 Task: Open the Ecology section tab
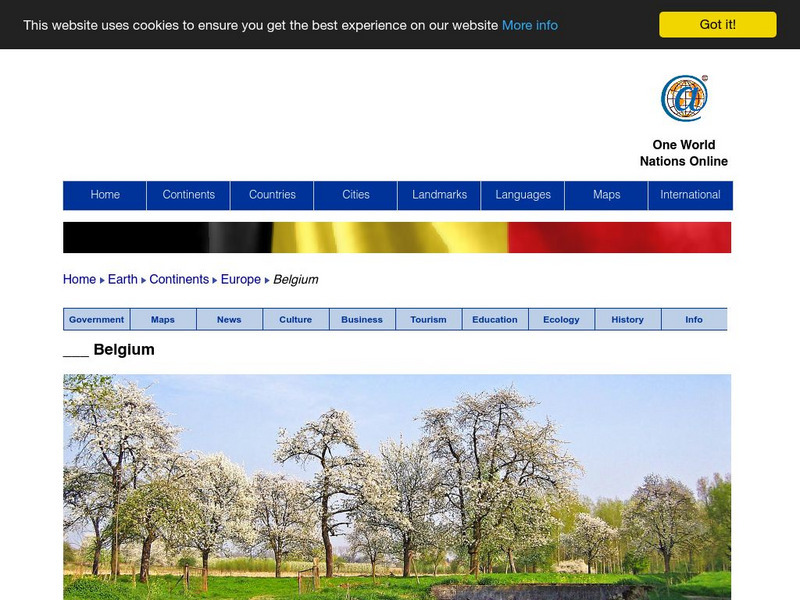pyautogui.click(x=559, y=319)
